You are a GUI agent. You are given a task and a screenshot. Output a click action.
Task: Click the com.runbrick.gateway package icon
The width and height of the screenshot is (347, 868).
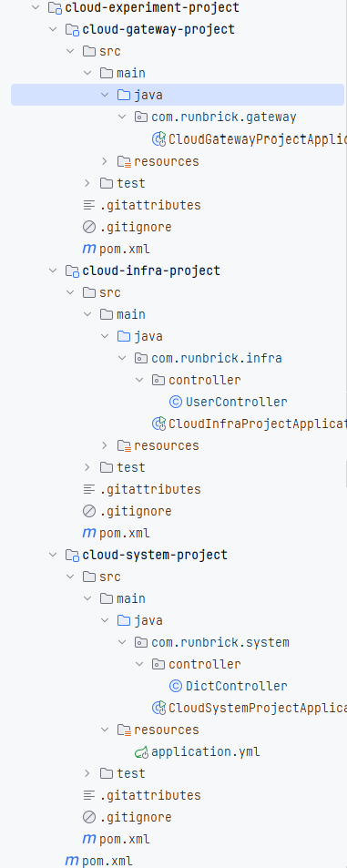pyautogui.click(x=141, y=117)
